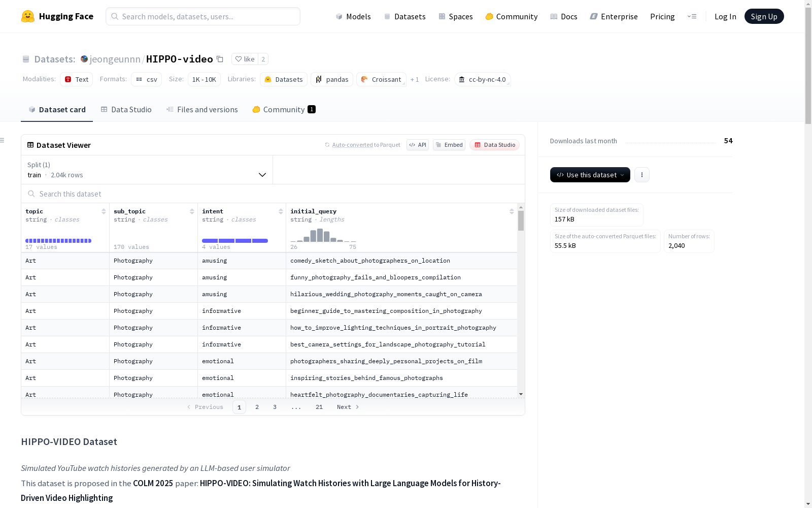
Task: Open the Use this dataset dropdown
Action: [590, 175]
